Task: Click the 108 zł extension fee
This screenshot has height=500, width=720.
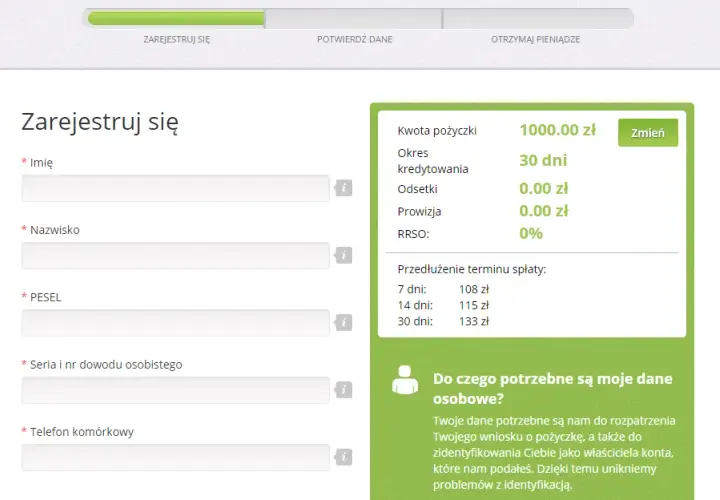Action: pos(474,289)
